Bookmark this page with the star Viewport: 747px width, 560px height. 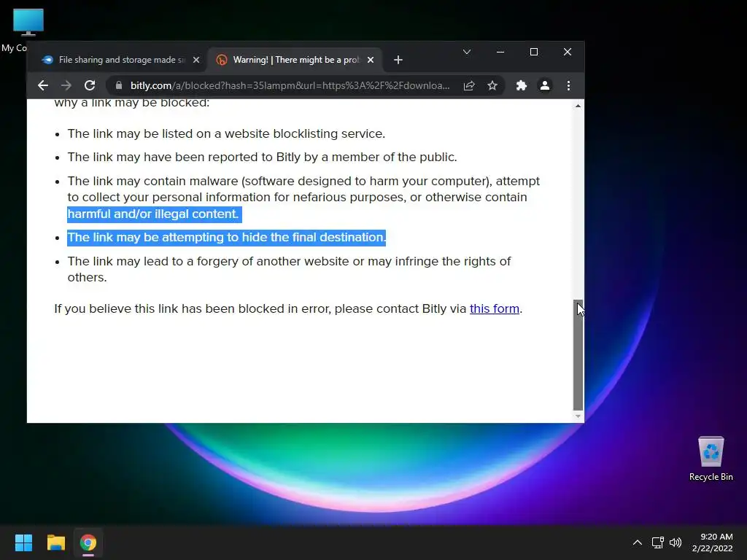coord(492,86)
